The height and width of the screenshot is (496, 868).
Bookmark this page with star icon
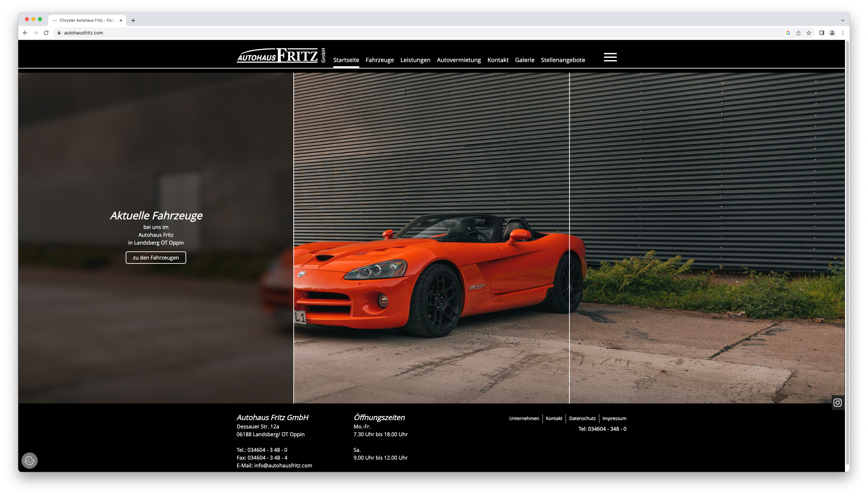(x=809, y=33)
